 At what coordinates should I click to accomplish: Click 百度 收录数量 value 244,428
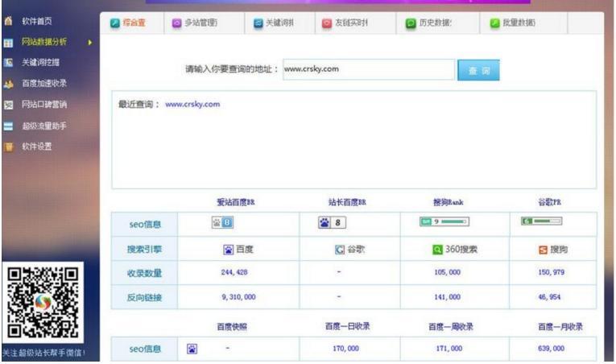[x=234, y=272]
